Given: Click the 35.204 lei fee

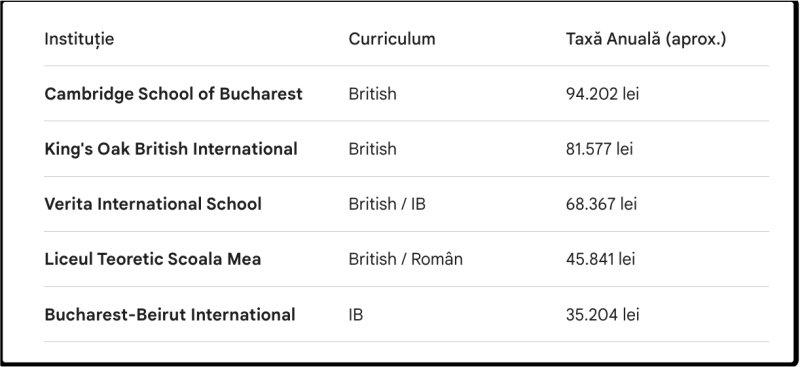Looking at the screenshot, I should click(602, 314).
